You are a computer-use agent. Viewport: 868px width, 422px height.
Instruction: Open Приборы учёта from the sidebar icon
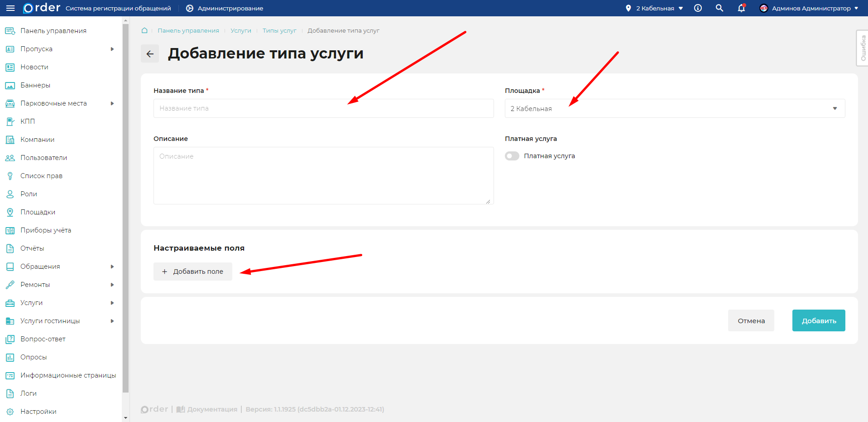pyautogui.click(x=10, y=230)
